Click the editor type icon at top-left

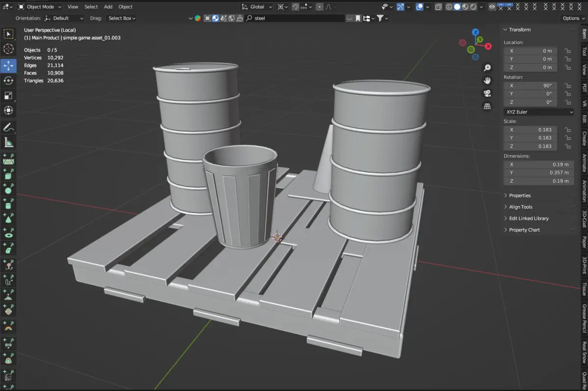click(x=7, y=7)
